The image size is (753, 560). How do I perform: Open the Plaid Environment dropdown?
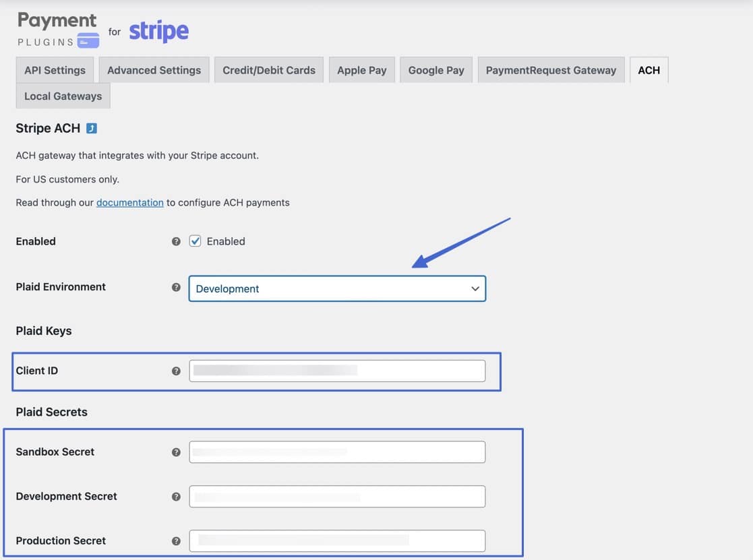click(x=337, y=288)
